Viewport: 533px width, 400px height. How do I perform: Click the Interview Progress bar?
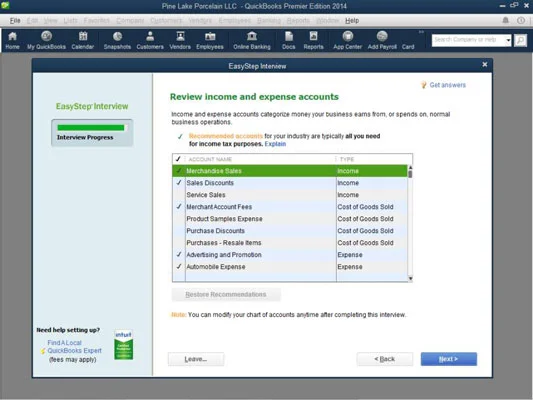(91, 128)
